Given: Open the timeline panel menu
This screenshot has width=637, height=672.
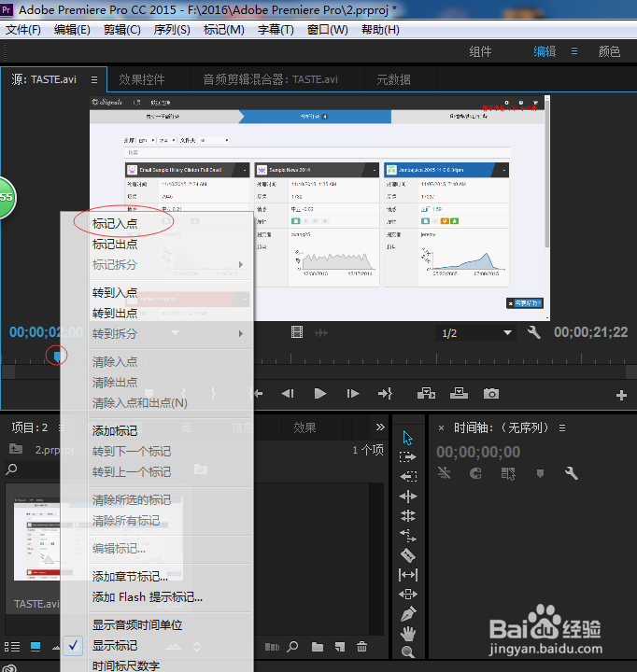Looking at the screenshot, I should click(562, 427).
